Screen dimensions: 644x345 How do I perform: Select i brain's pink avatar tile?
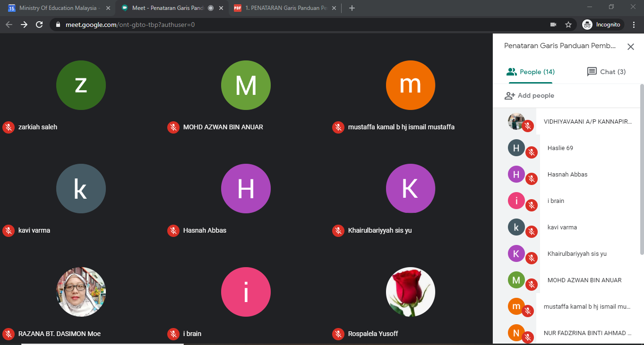coord(246,292)
